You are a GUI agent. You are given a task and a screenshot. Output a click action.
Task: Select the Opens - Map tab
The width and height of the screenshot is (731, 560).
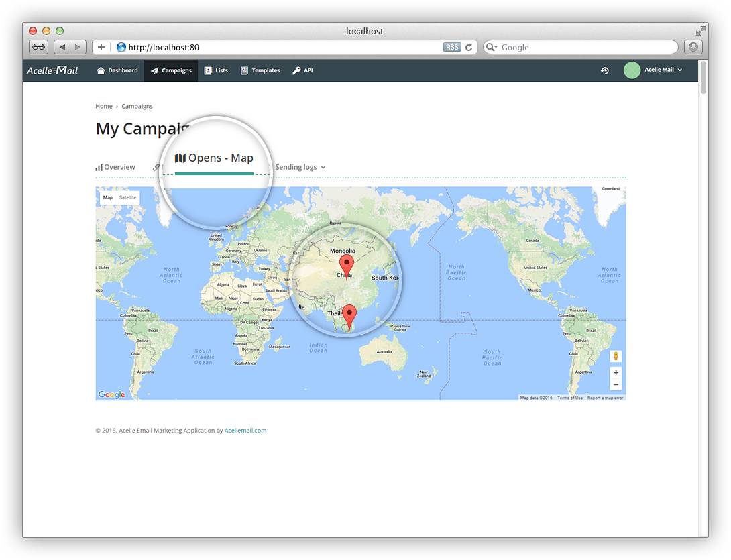pyautogui.click(x=214, y=158)
